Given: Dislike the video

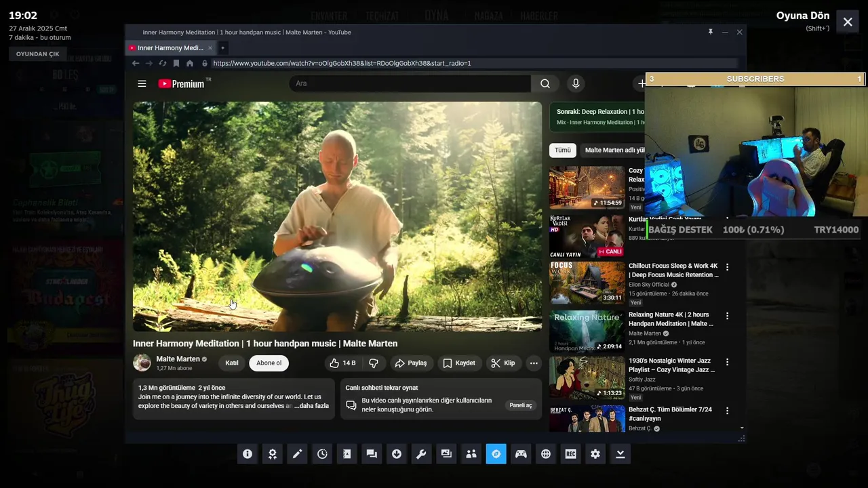Looking at the screenshot, I should 374,363.
